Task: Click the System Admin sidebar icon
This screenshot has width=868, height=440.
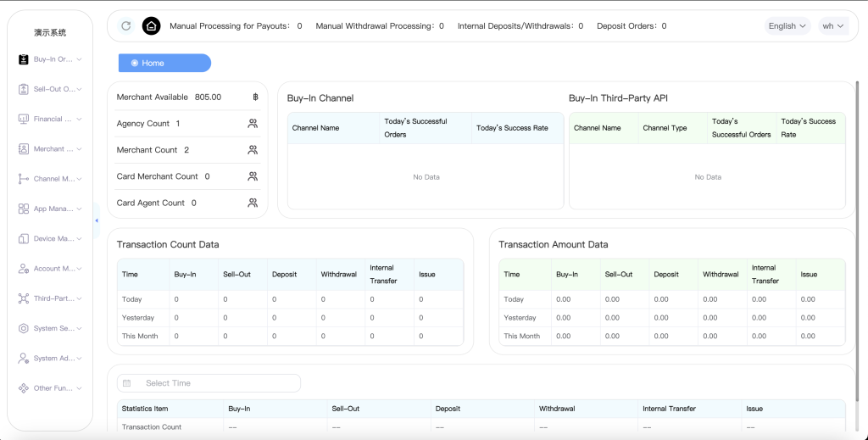Action: (x=23, y=358)
